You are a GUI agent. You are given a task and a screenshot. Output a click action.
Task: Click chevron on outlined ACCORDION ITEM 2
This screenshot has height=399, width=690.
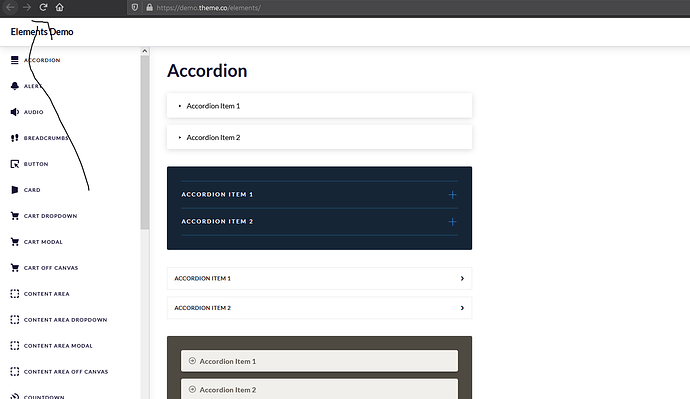point(462,308)
